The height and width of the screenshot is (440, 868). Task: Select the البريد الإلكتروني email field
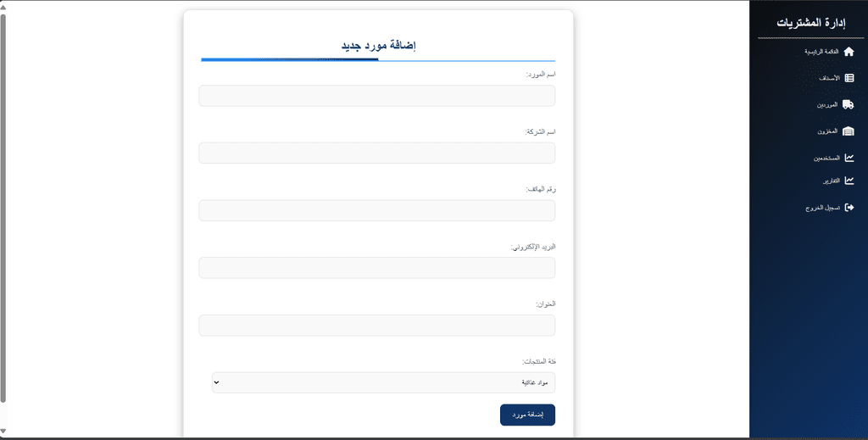(377, 268)
